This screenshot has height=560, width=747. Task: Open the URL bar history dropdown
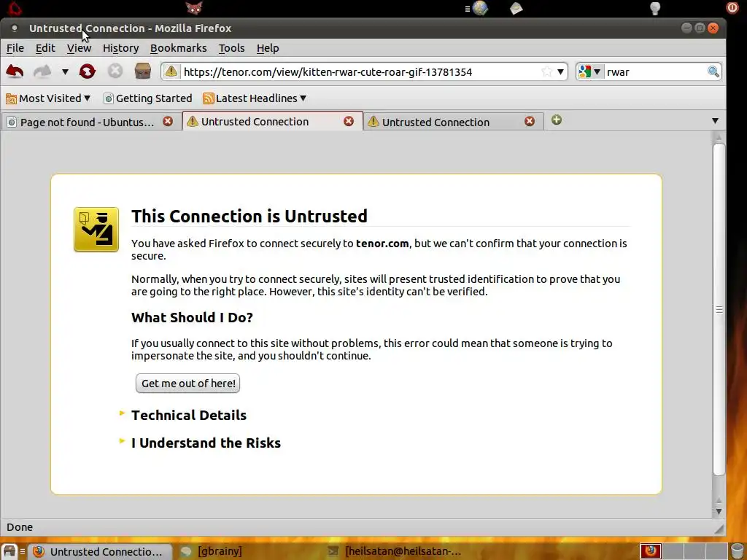pyautogui.click(x=561, y=72)
